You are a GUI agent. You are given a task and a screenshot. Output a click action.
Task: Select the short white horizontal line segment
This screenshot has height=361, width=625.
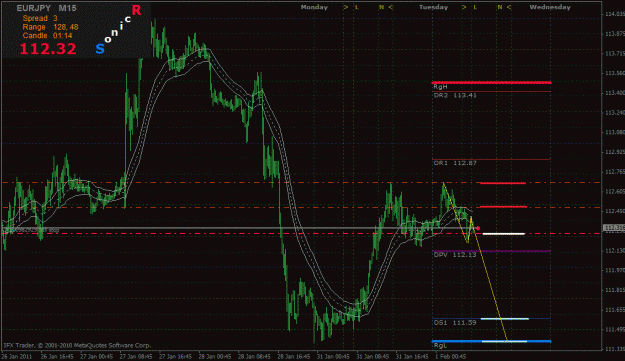coord(503,234)
